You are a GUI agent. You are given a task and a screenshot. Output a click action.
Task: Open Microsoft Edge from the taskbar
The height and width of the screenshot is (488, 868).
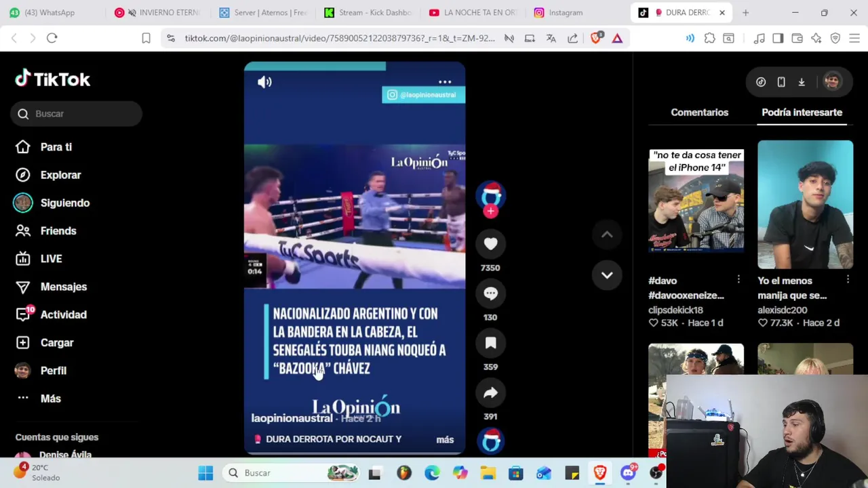click(432, 472)
